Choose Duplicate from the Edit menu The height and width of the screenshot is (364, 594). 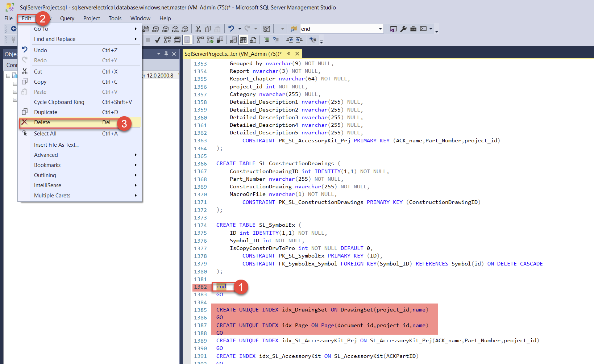[x=80, y=112]
